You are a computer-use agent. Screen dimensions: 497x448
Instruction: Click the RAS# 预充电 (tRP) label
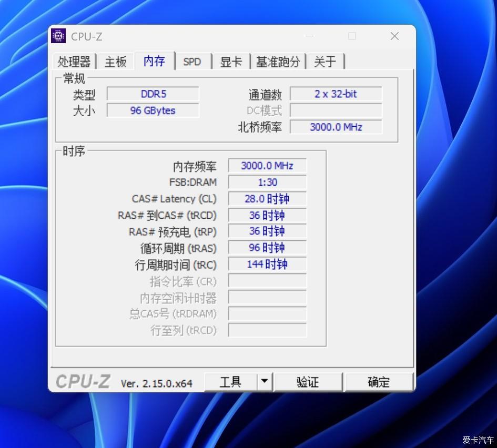pos(173,232)
